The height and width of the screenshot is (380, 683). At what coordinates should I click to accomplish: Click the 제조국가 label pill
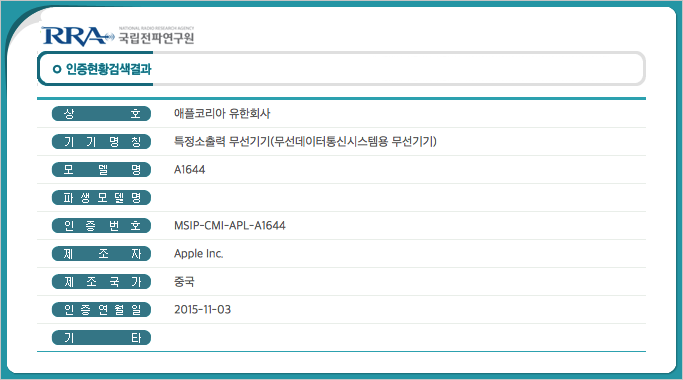[x=101, y=282]
